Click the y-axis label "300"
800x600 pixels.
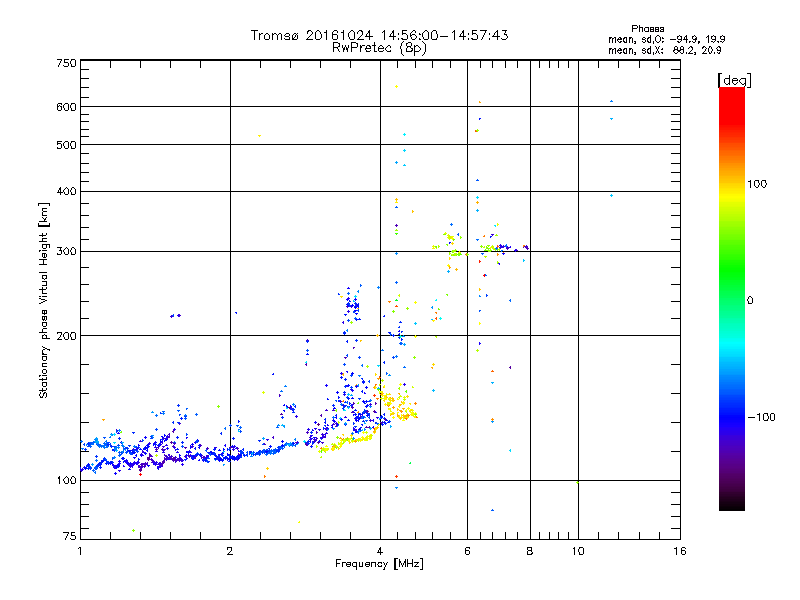66,252
